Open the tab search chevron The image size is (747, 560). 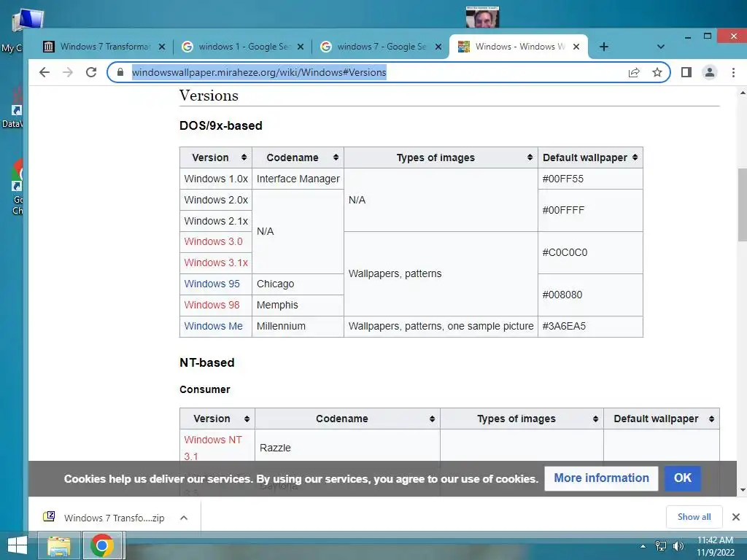660,47
